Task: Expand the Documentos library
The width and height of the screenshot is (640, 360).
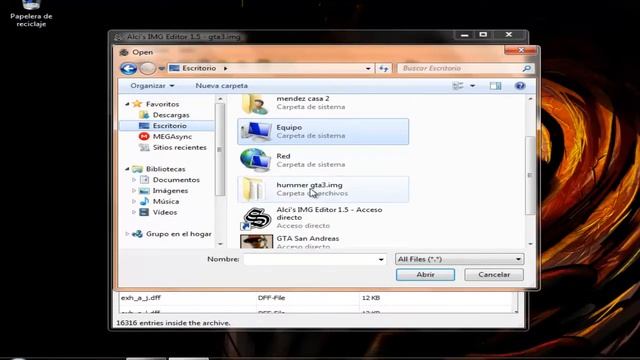Action: tap(134, 180)
